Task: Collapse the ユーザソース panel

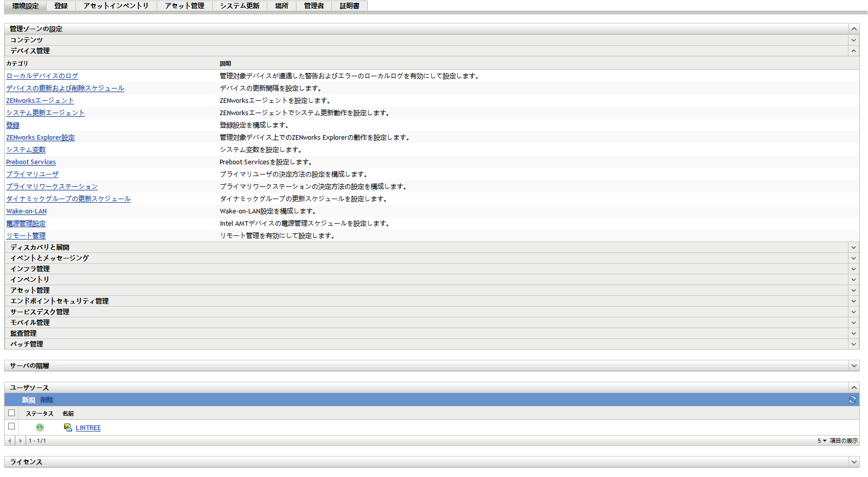Action: click(x=854, y=388)
